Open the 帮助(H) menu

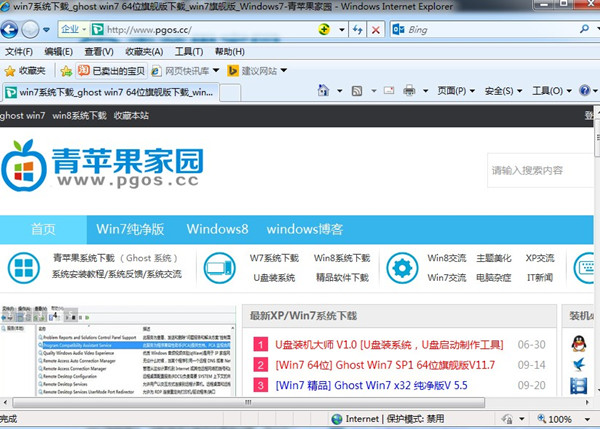pyautogui.click(x=230, y=51)
